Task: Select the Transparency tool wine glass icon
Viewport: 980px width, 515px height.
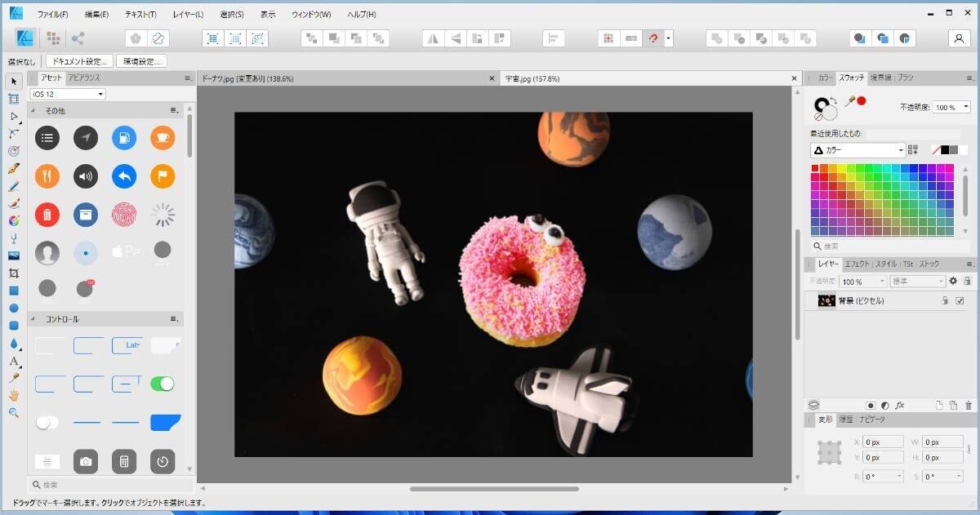Action: pos(14,238)
